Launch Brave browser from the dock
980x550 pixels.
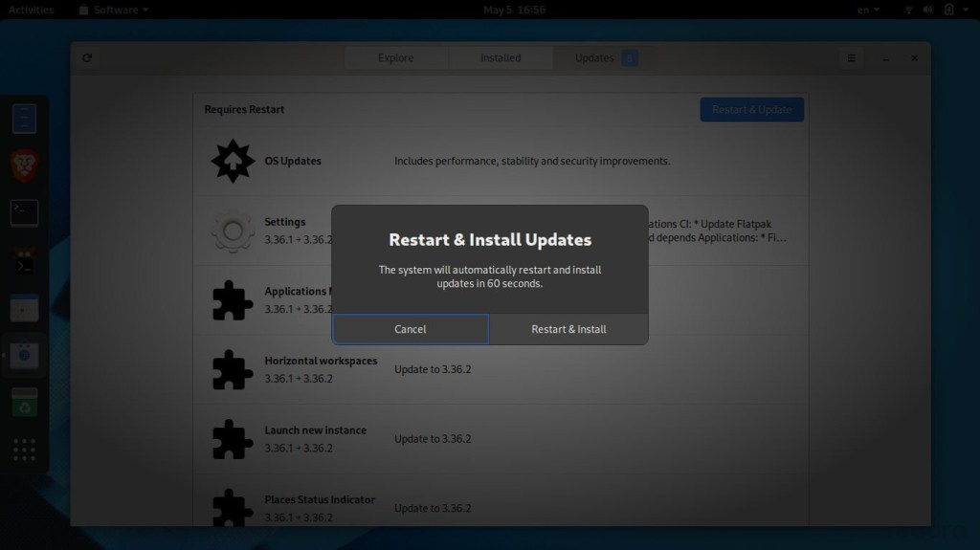click(x=24, y=165)
